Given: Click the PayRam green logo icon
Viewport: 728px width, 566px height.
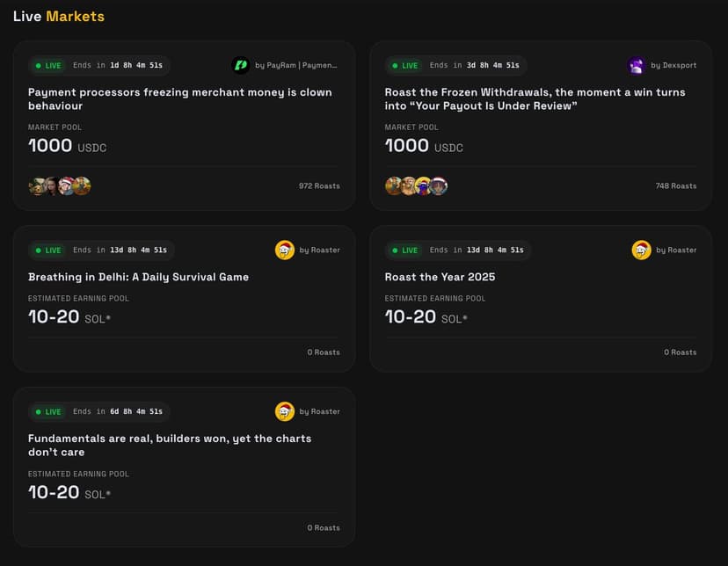Looking at the screenshot, I should [240, 65].
